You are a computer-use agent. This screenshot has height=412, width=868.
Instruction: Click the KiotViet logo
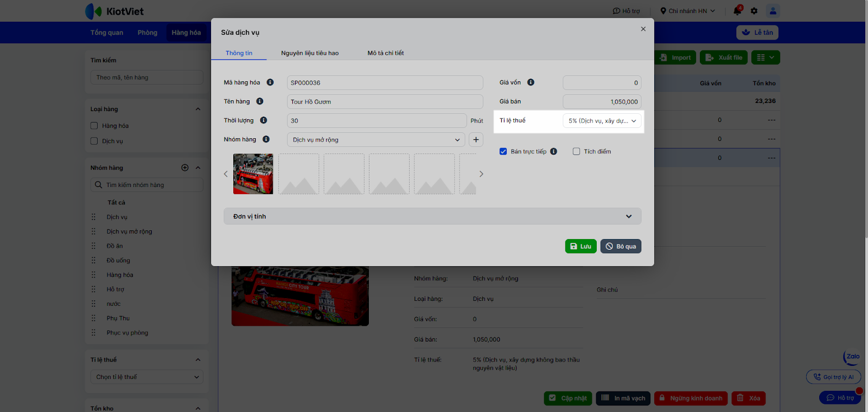[x=114, y=11]
